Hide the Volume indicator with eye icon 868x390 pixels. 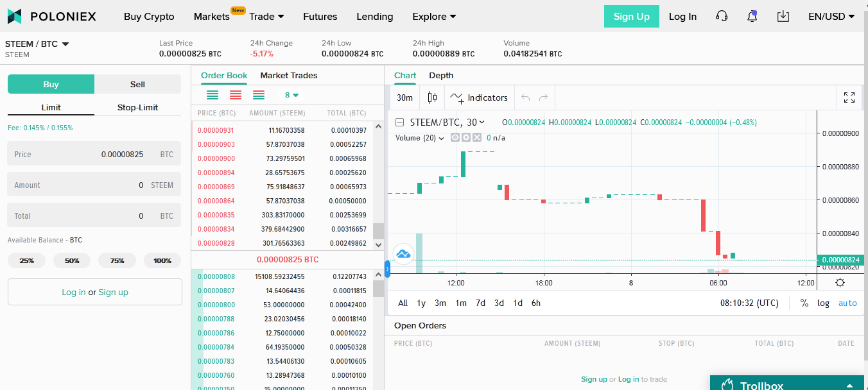click(x=455, y=137)
